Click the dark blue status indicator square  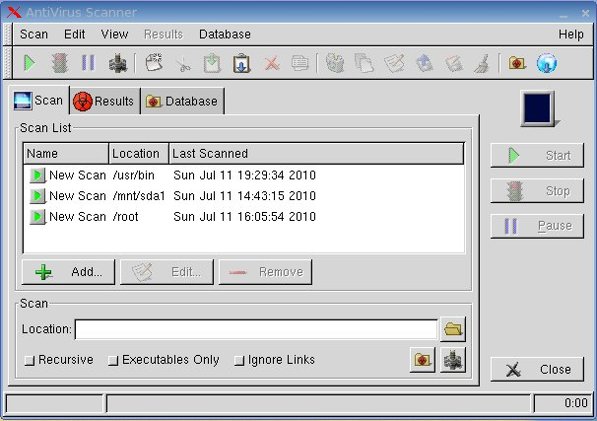point(537,108)
